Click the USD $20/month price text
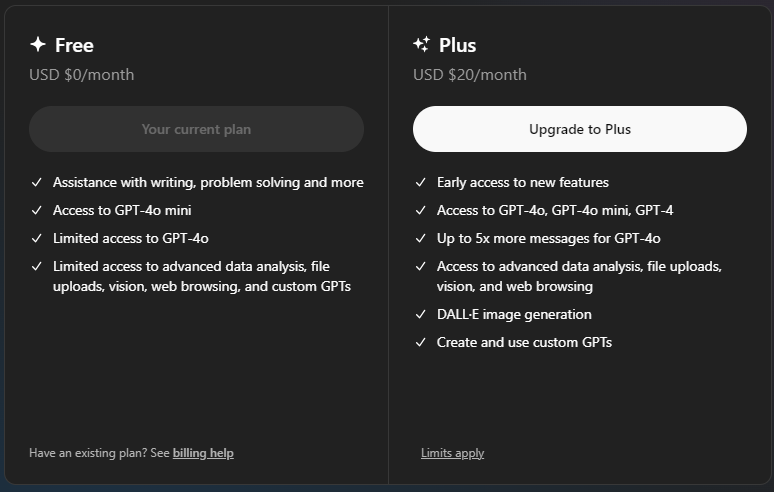This screenshot has width=774, height=492. click(x=470, y=75)
